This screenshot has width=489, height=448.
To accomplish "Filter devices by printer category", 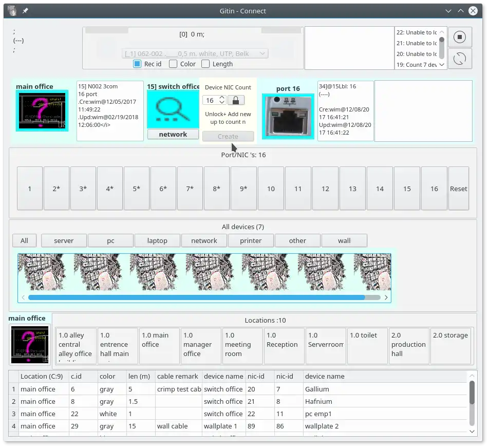I will (x=251, y=240).
